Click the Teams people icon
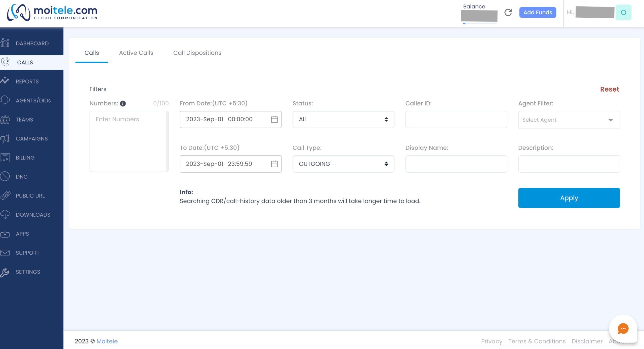This screenshot has width=644, height=349. point(5,119)
